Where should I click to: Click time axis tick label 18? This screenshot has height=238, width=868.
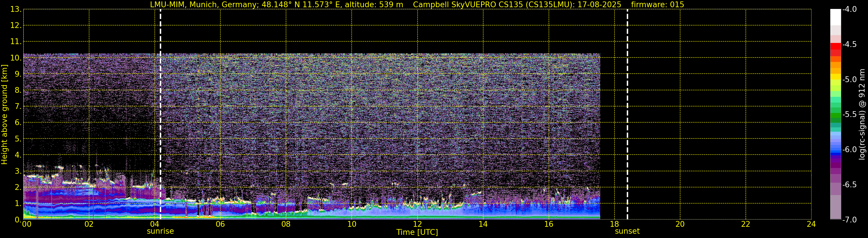click(614, 224)
